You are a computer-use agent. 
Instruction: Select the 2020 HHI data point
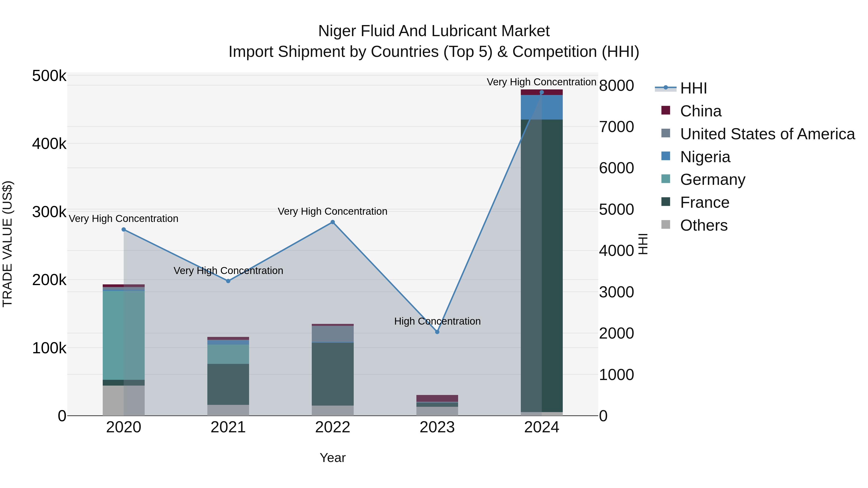click(124, 229)
